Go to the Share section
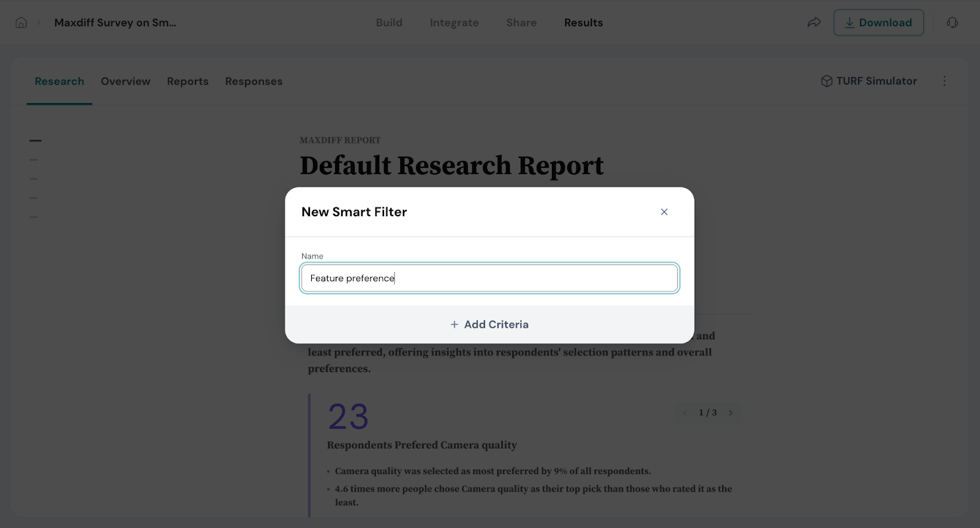 click(x=521, y=23)
